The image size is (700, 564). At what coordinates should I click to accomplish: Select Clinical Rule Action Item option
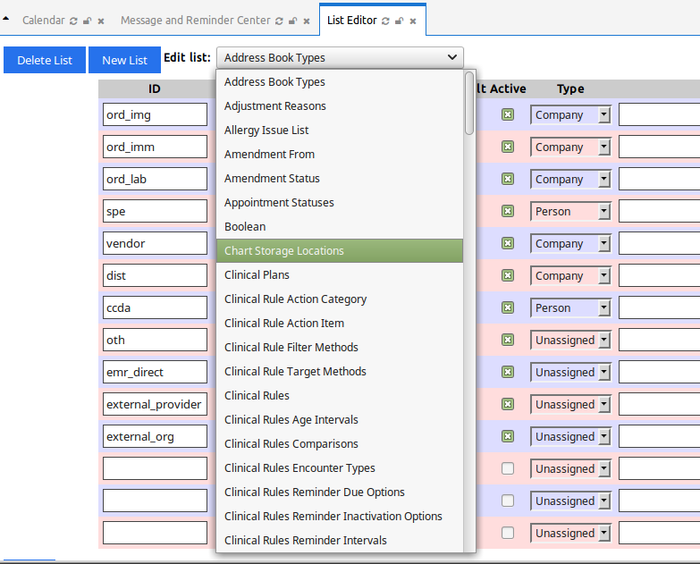point(340,323)
